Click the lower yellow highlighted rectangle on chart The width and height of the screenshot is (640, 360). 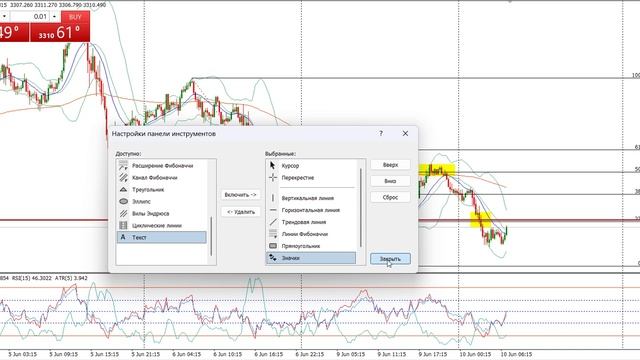480,220
